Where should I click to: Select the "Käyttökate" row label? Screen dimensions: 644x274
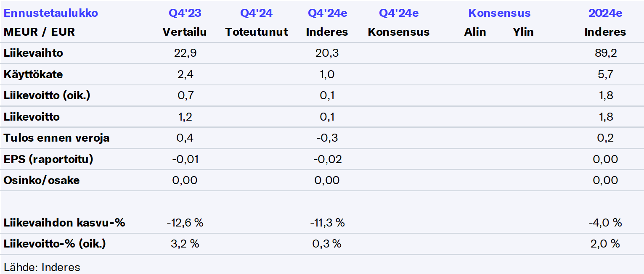[x=33, y=74]
